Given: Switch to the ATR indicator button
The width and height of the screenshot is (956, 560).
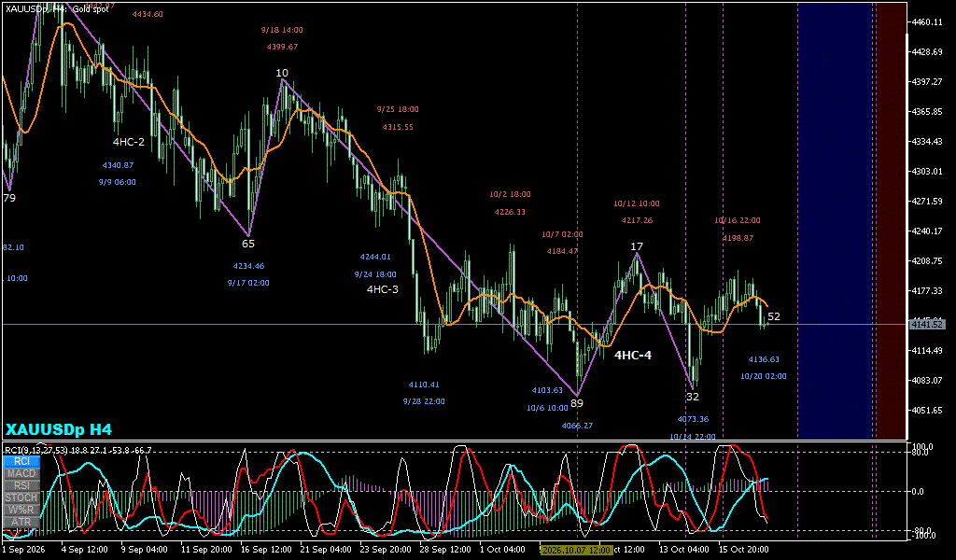Looking at the screenshot, I should click(21, 523).
